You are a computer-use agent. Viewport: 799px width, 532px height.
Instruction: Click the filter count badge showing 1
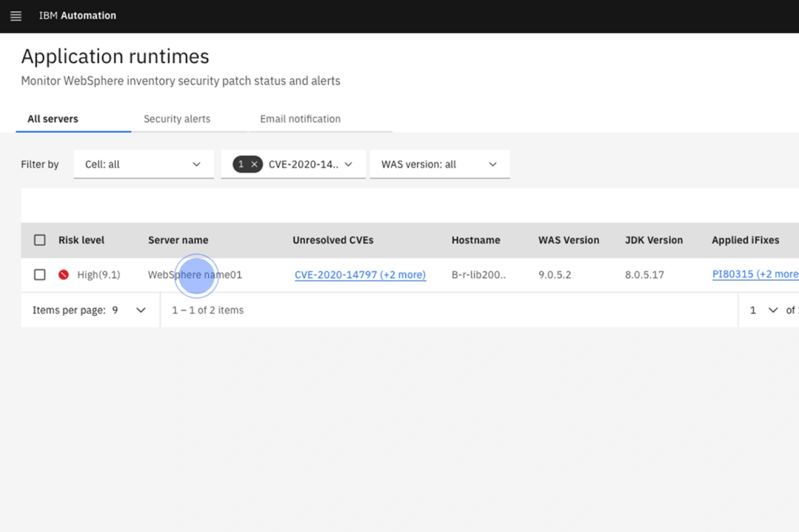tap(240, 164)
